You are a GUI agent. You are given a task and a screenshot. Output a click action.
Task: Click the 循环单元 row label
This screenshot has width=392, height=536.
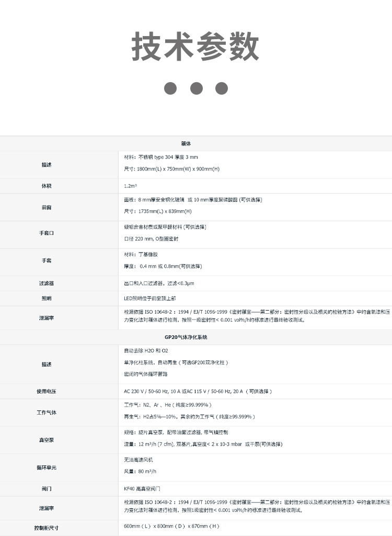pos(47,467)
